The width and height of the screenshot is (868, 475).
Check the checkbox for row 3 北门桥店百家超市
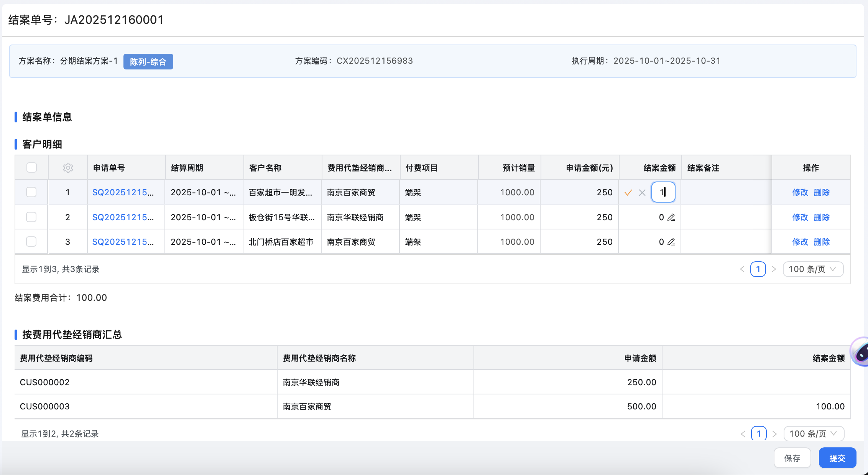(x=31, y=242)
